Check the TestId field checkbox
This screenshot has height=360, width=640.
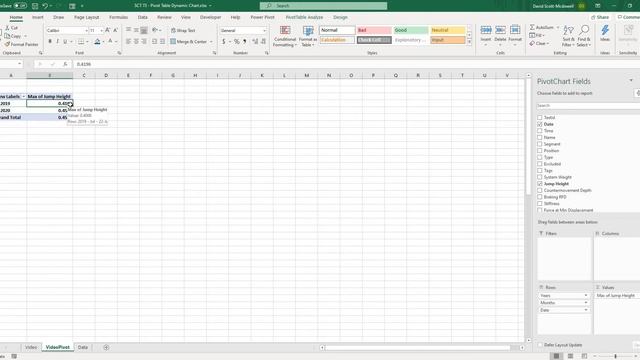point(540,118)
